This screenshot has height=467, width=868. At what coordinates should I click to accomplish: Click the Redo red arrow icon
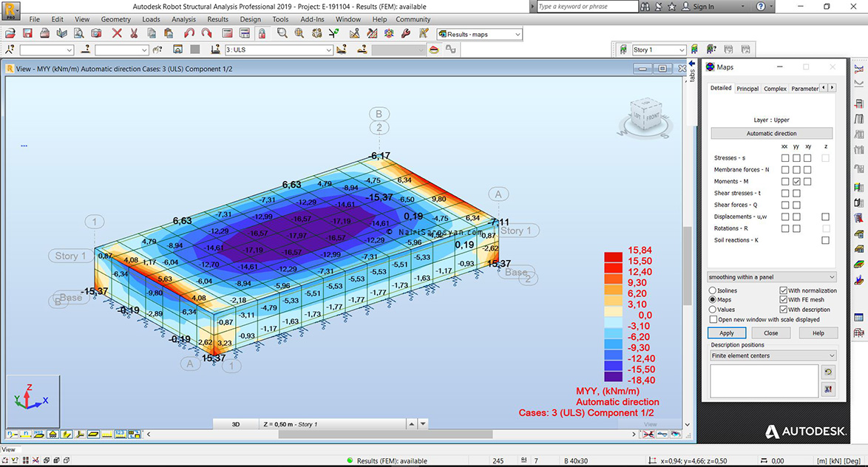pyautogui.click(x=206, y=34)
